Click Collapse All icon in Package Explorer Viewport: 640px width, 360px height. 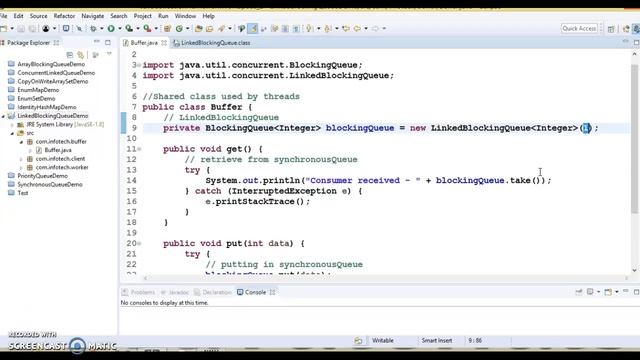[70, 54]
